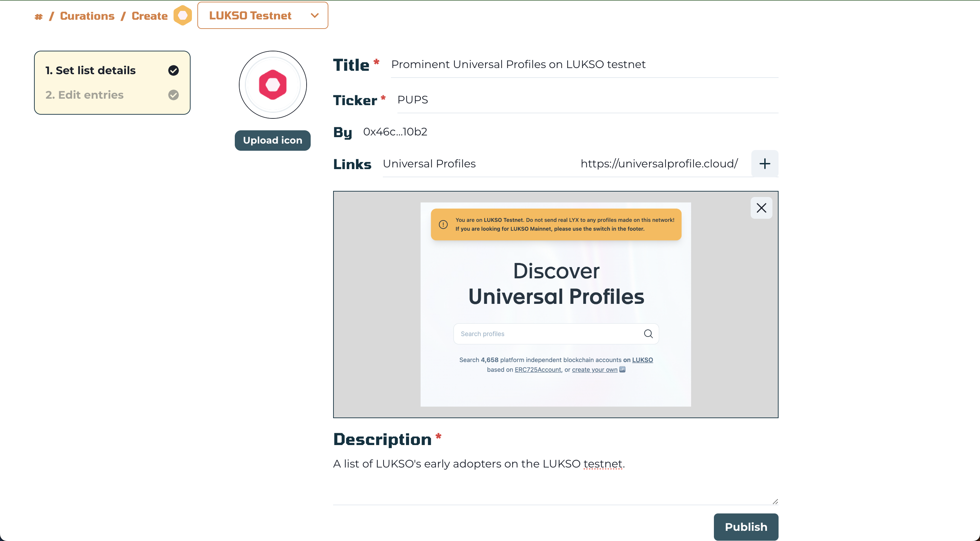Click the Upload icon button
Screen dimensions: 980x541
tap(272, 140)
